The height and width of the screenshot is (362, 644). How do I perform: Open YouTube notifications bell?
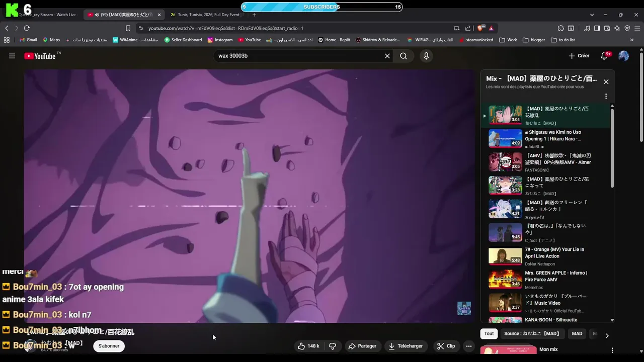click(604, 56)
